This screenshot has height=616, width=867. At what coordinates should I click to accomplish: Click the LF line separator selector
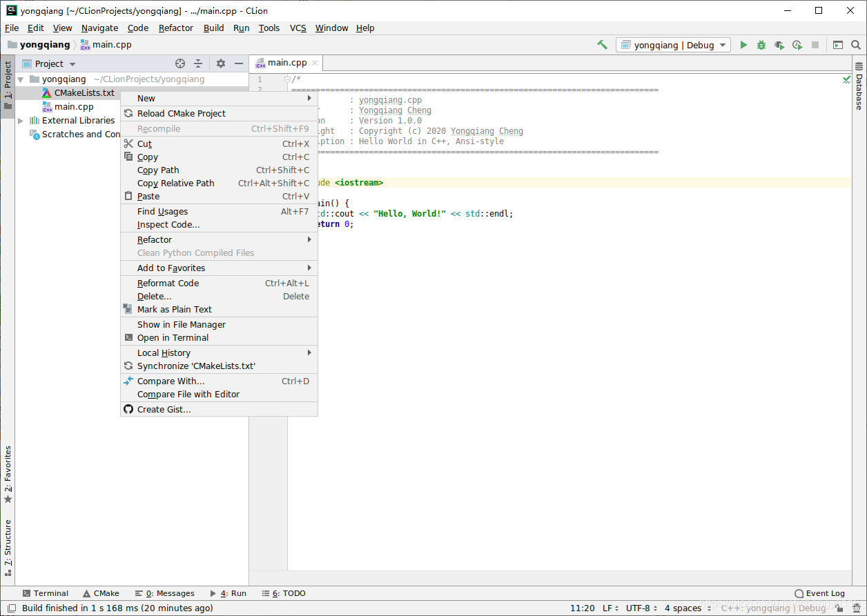click(x=611, y=608)
